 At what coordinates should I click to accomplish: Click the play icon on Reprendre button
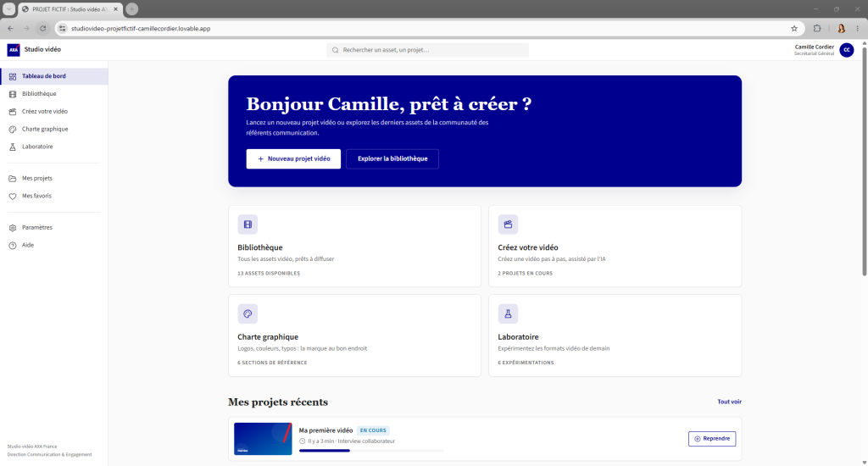(698, 439)
